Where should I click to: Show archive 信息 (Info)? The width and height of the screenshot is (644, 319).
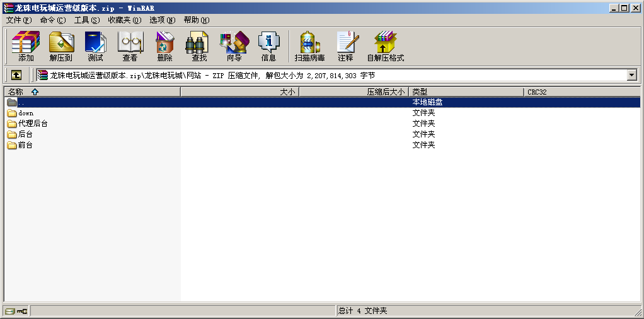point(268,47)
